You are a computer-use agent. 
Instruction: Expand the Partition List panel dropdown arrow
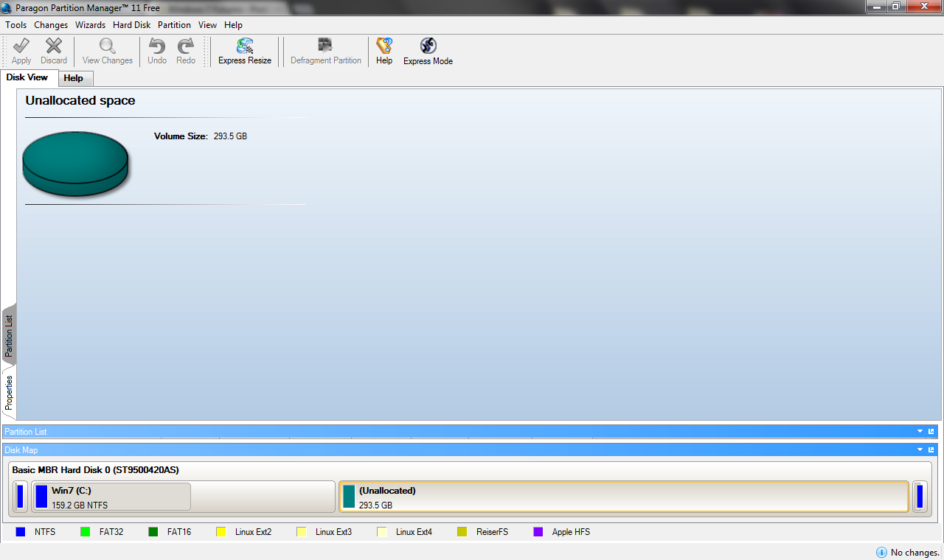click(920, 432)
